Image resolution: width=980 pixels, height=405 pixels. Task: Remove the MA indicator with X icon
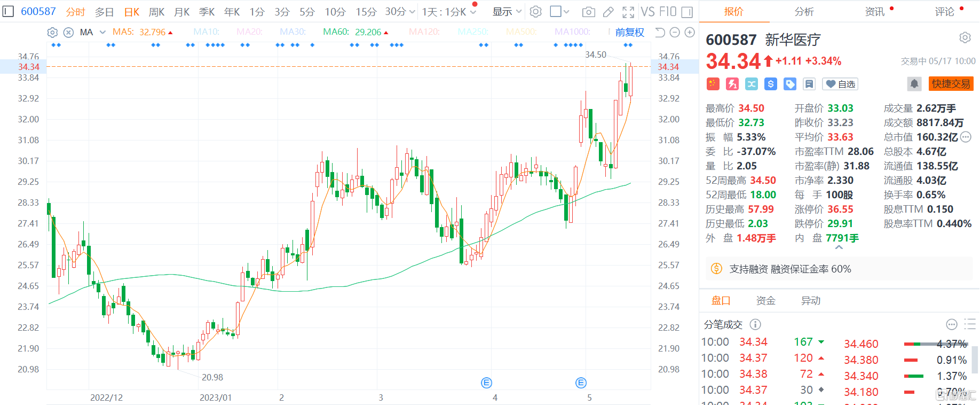(68, 32)
